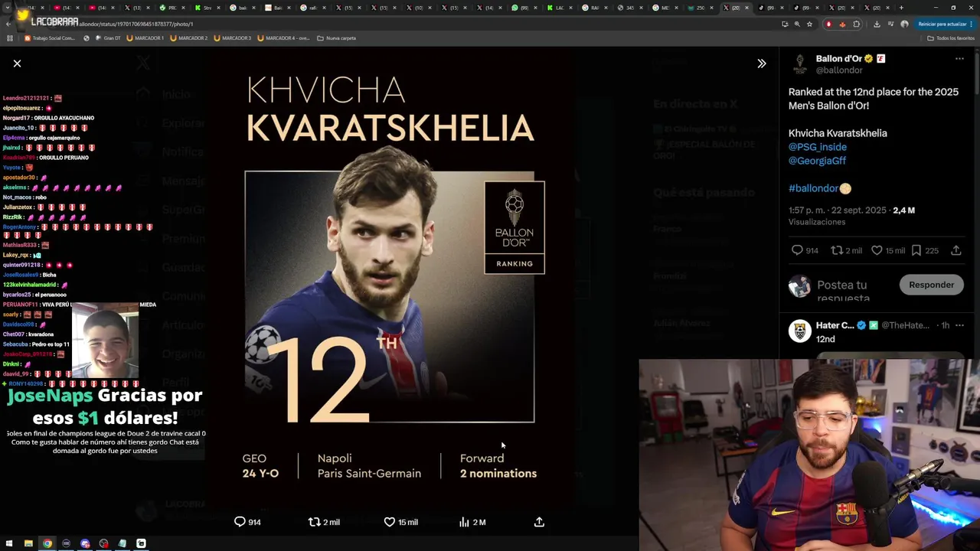Click the heart icon below the photo

point(389,522)
